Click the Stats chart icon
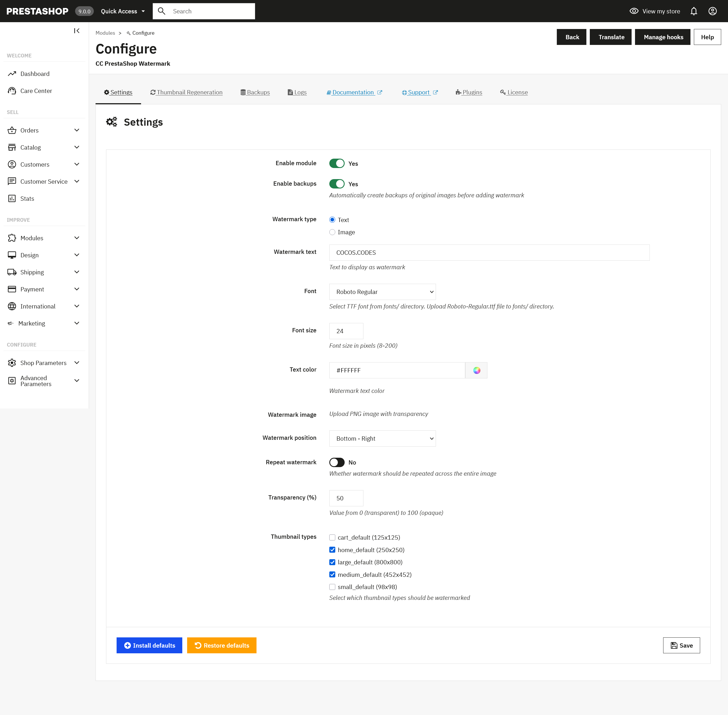The image size is (728, 715). coord(12,199)
